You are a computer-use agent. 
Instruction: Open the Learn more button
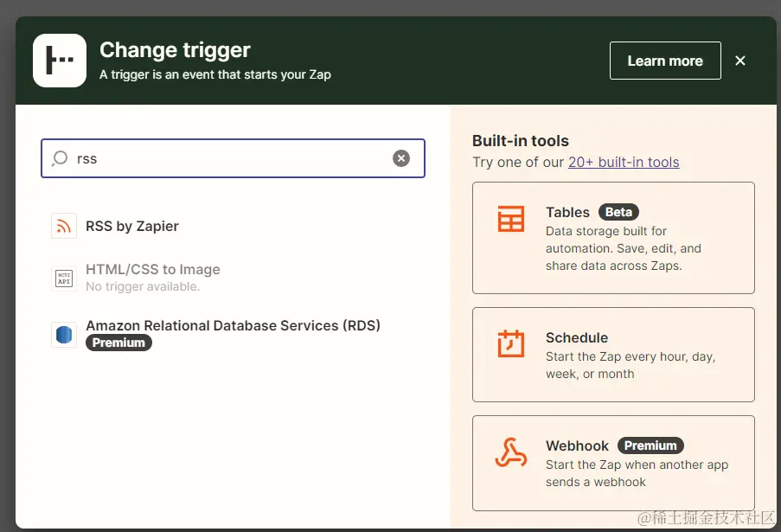click(665, 61)
